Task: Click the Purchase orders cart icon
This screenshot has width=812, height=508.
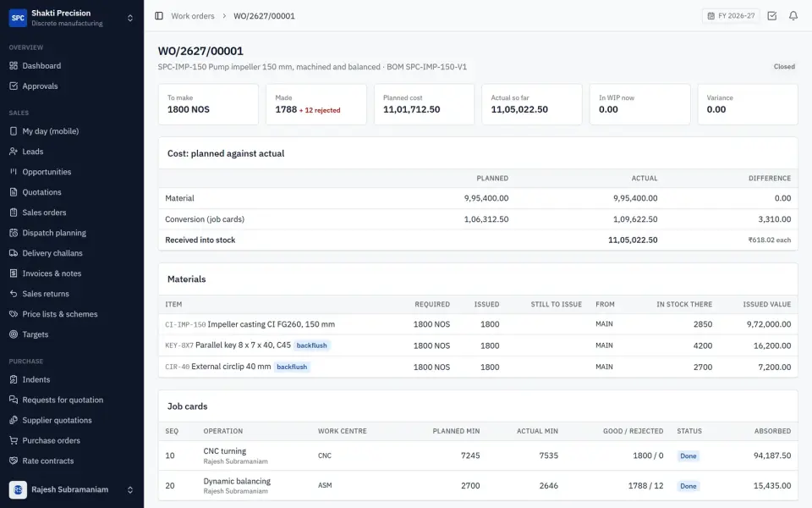Action: coord(14,440)
